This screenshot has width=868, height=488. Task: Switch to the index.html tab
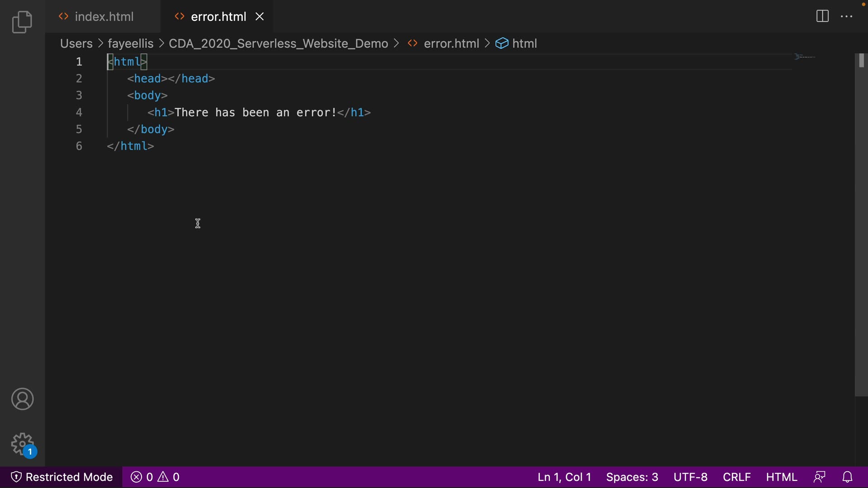point(104,17)
